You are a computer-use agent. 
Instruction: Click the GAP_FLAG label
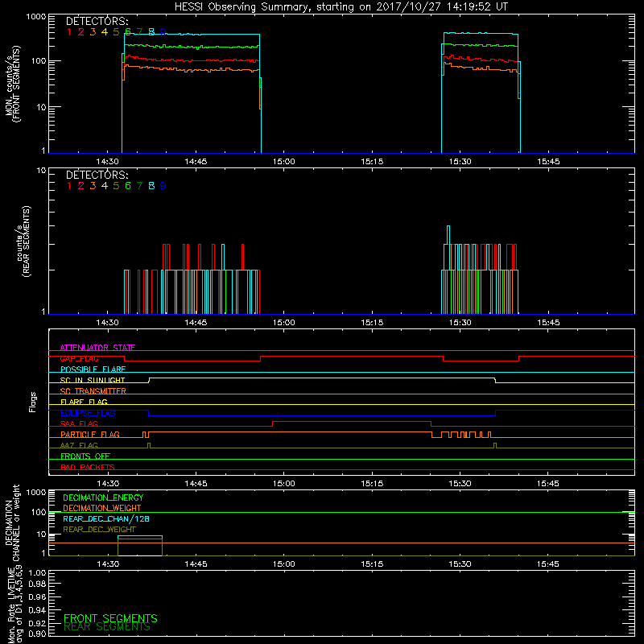pyautogui.click(x=79, y=358)
